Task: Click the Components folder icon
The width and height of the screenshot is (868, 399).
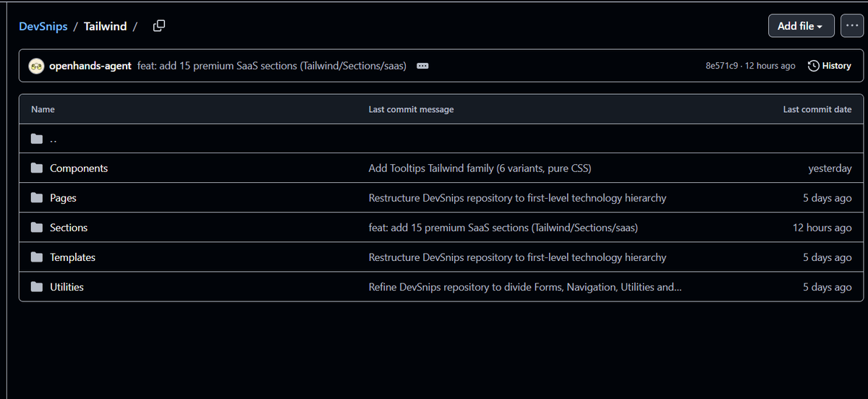Action: (x=37, y=168)
